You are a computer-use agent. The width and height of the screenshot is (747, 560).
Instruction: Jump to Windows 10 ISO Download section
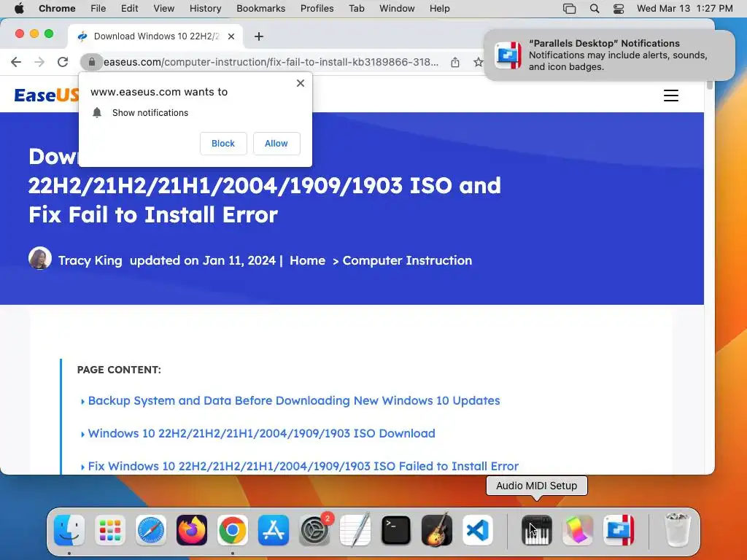[x=262, y=433]
